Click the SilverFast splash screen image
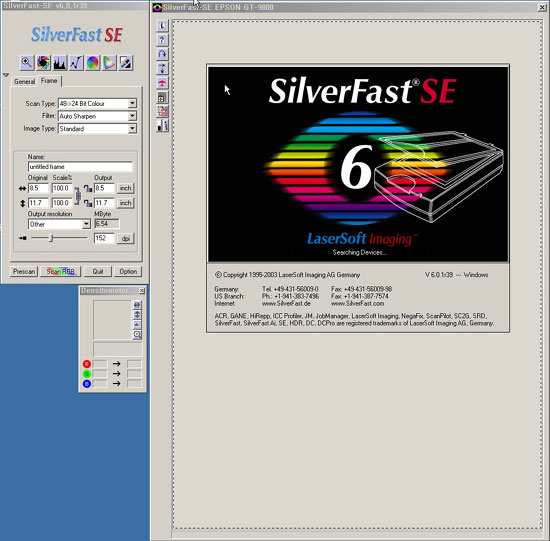The width and height of the screenshot is (550, 541). click(358, 164)
